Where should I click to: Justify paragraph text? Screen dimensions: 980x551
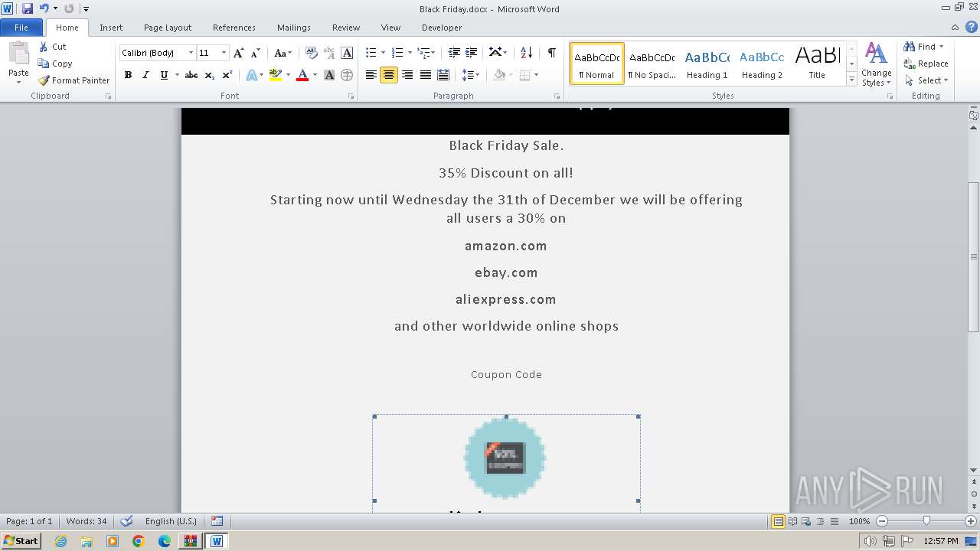pos(426,75)
